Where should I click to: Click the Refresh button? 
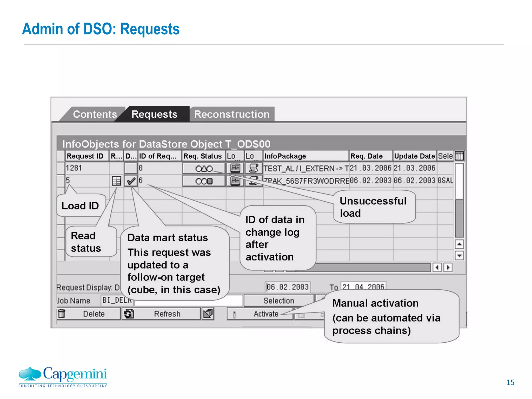(162, 314)
